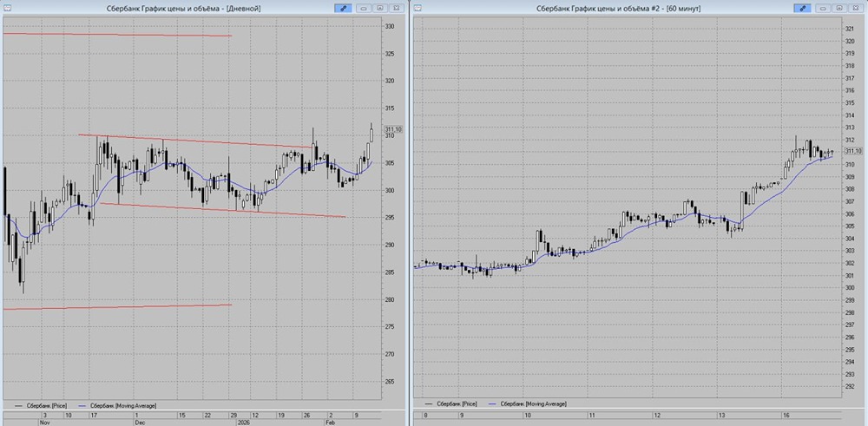
Task: Click the link/pin icon in the 60-minute chart title bar
Action: 801,9
